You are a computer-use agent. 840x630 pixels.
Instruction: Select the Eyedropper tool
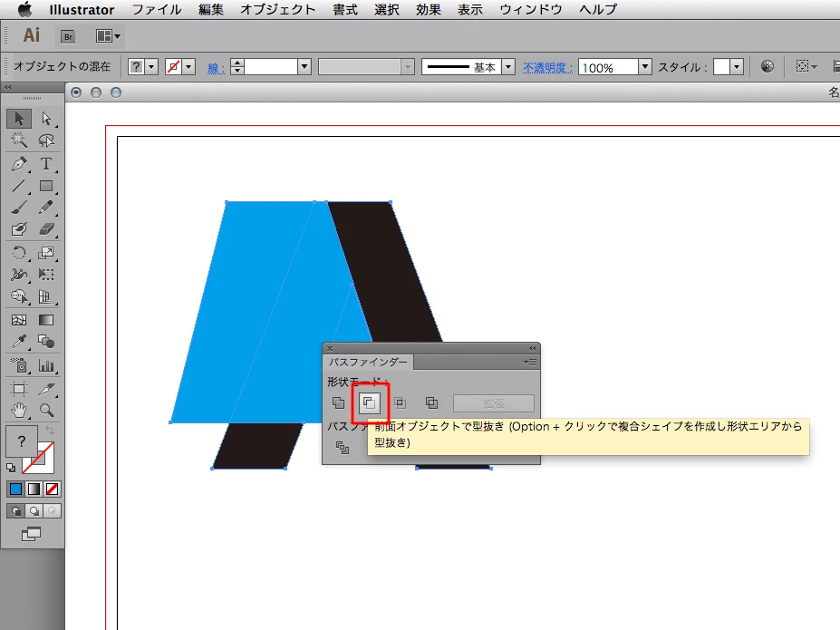(x=19, y=342)
